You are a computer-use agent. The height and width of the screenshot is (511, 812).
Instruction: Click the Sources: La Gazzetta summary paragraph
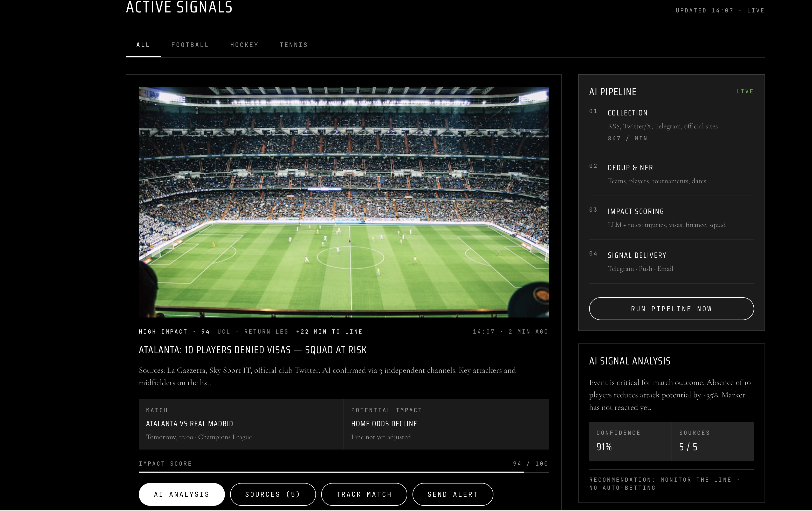pyautogui.click(x=327, y=377)
